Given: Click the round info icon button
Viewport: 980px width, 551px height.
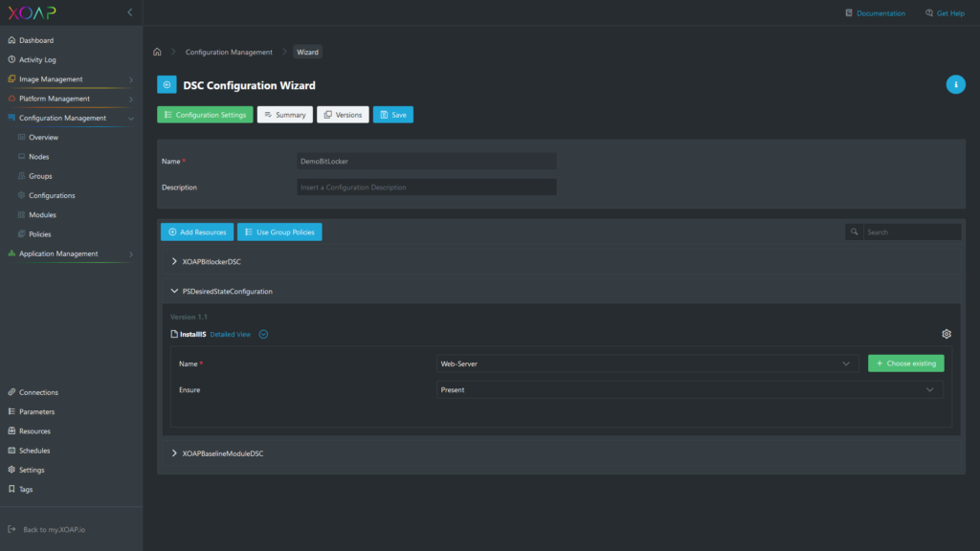Looking at the screenshot, I should tap(955, 84).
